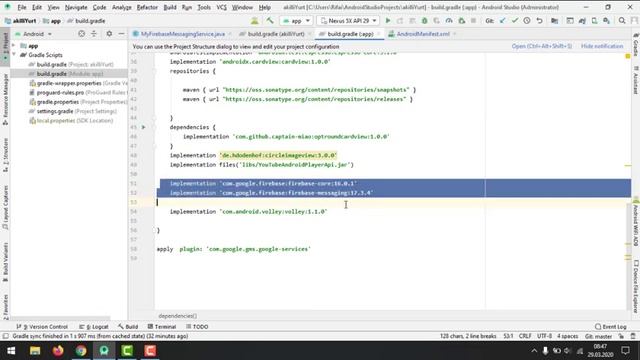Click scroll-from-source target icon in project panel
Image resolution: width=640 pixels, height=360 pixels.
pyautogui.click(x=82, y=34)
